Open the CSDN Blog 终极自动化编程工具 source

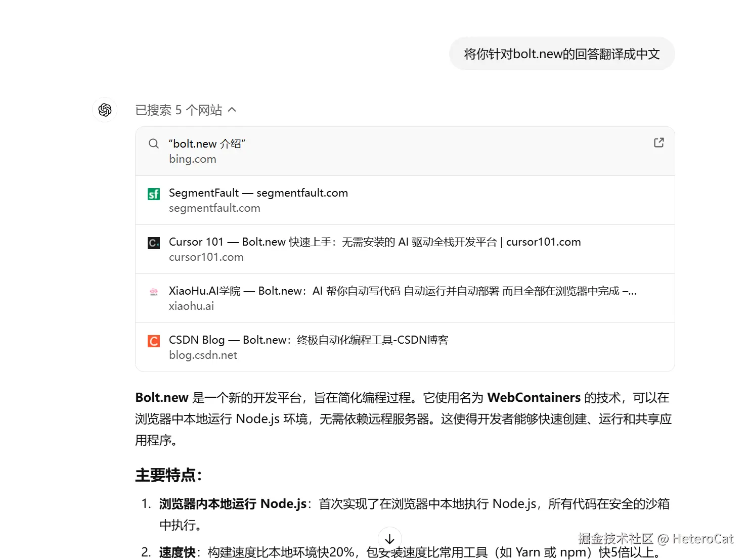(x=405, y=347)
